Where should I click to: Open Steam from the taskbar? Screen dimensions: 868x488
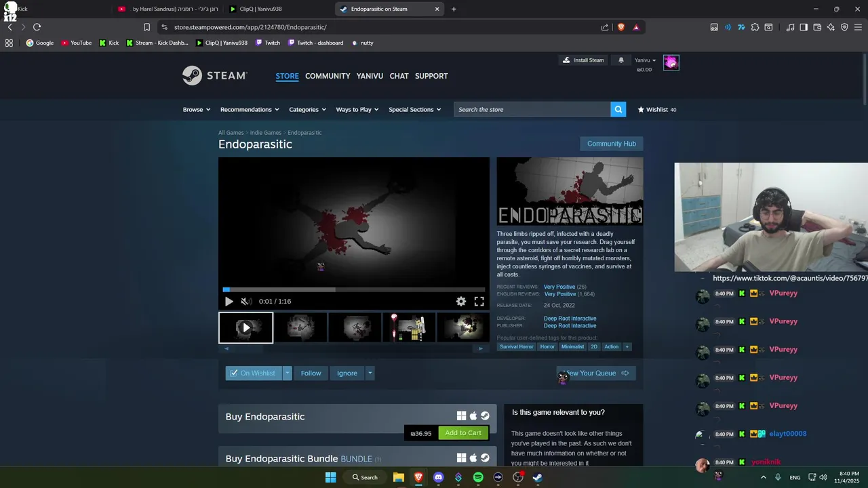(537, 477)
